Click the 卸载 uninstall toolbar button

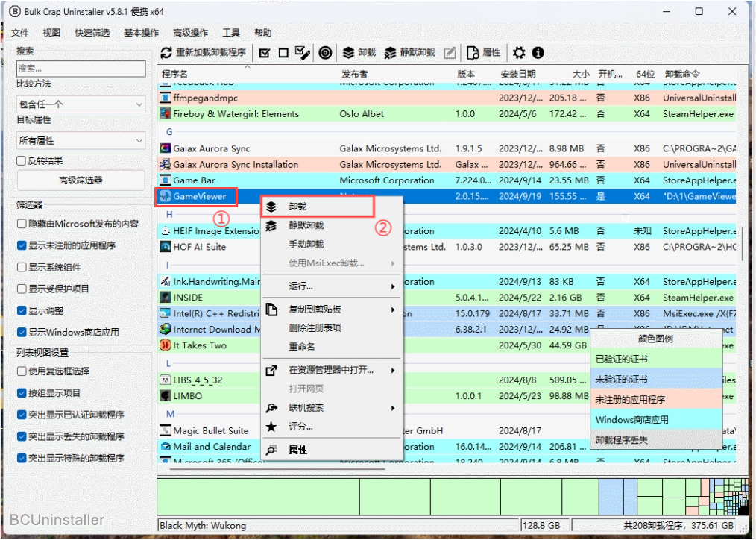359,52
